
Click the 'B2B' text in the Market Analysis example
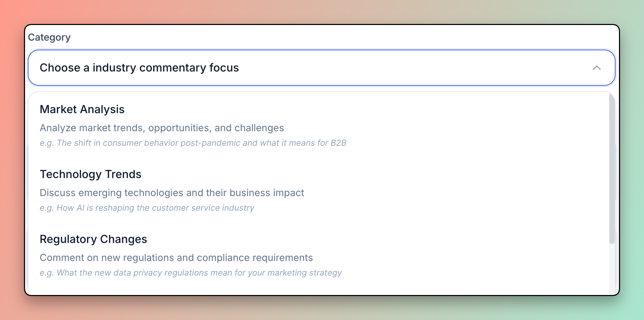pyautogui.click(x=338, y=143)
